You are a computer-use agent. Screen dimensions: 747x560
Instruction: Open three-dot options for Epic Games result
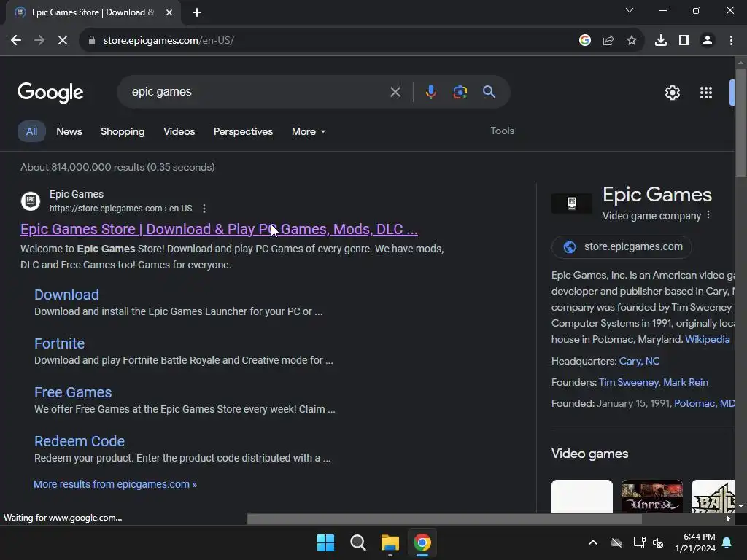(x=204, y=209)
